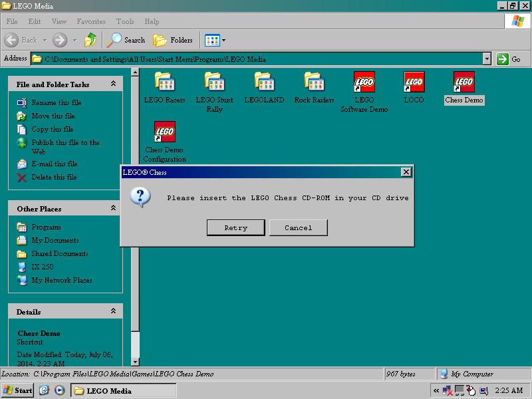Collapse the Other Places panel
532x399 pixels.
113,208
